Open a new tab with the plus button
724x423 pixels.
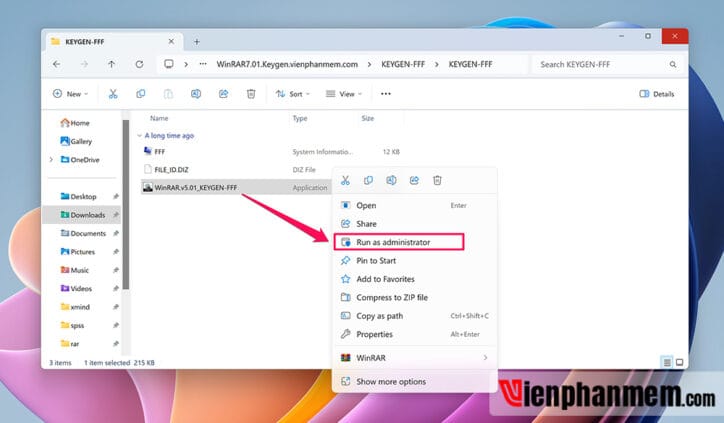[197, 42]
